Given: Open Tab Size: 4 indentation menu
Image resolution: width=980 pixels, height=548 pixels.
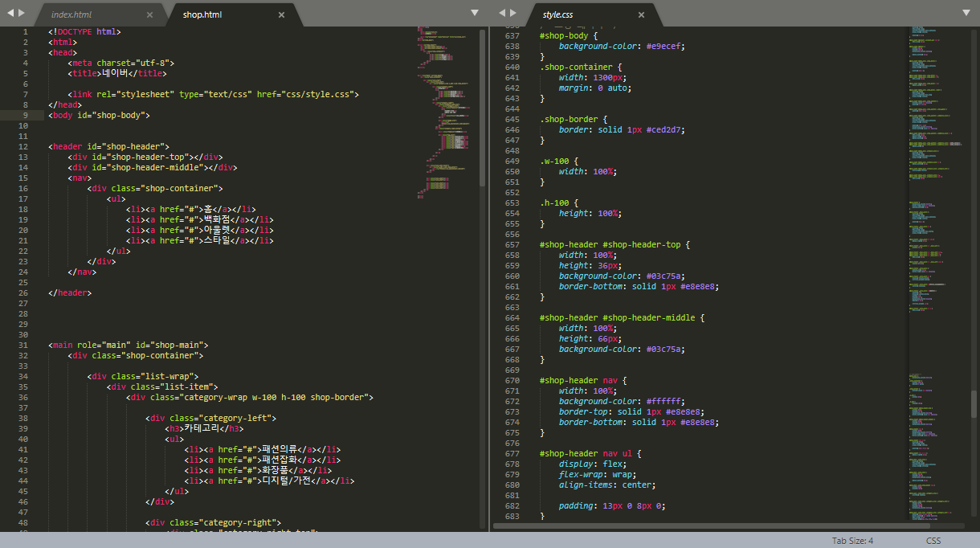Looking at the screenshot, I should pyautogui.click(x=852, y=541).
